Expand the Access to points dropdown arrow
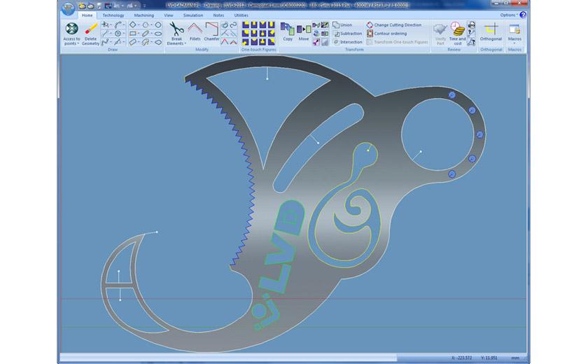 click(x=78, y=43)
